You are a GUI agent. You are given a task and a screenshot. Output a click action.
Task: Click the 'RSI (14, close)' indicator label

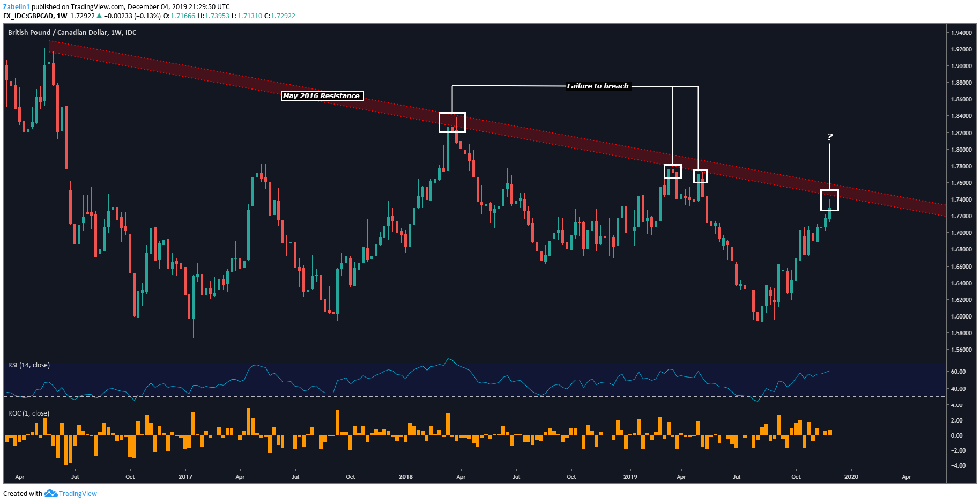click(x=29, y=365)
